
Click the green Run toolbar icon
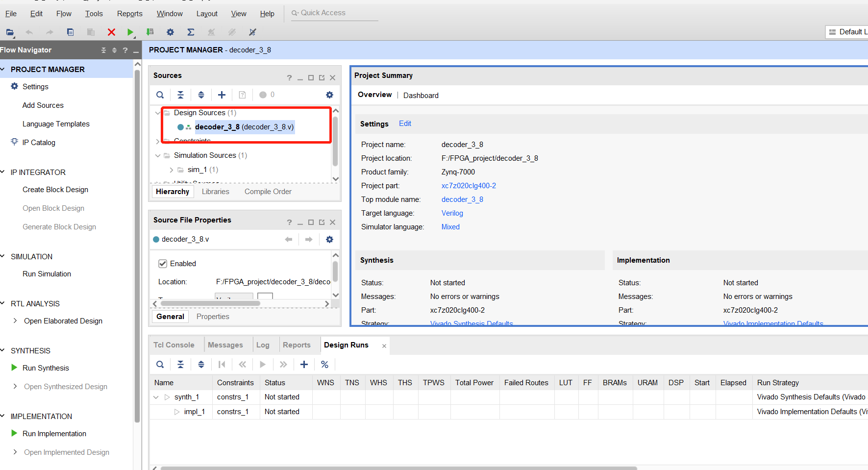130,32
